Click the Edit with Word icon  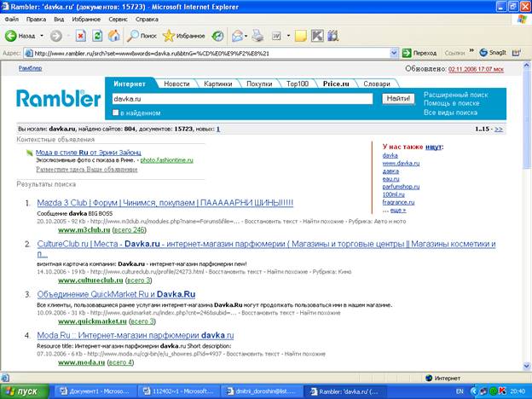coord(276,36)
